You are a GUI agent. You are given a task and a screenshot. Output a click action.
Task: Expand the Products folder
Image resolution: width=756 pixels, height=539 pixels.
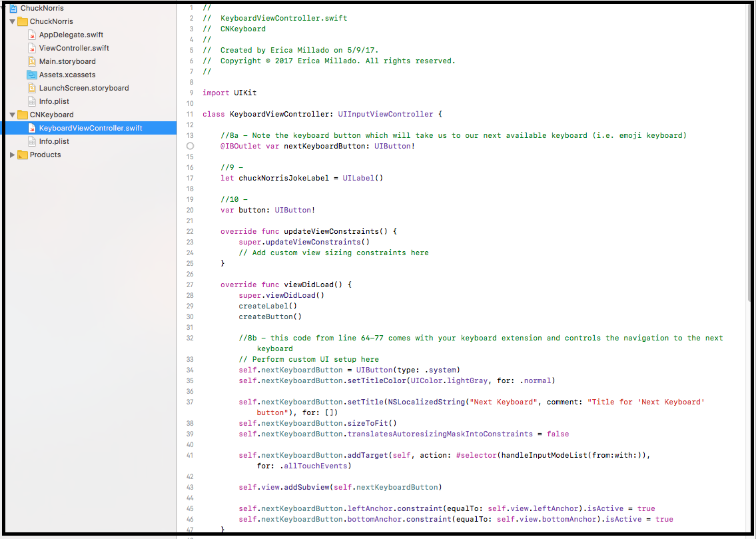[13, 155]
